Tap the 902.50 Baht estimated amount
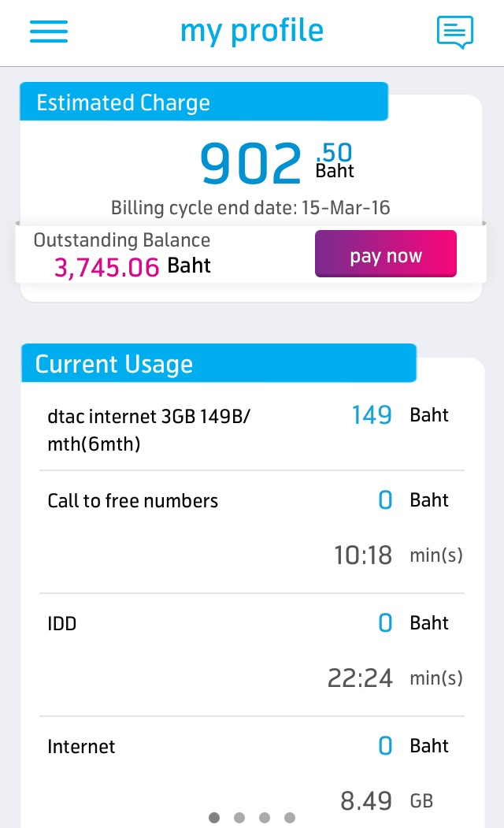The width and height of the screenshot is (504, 828). pos(277,162)
